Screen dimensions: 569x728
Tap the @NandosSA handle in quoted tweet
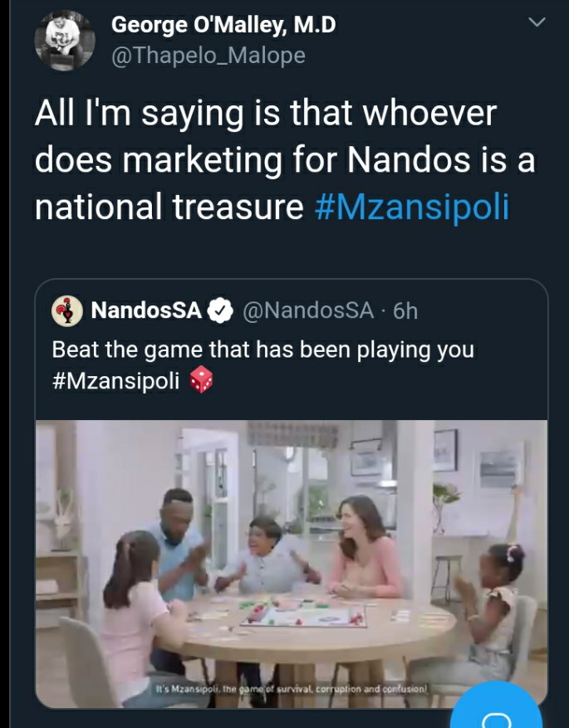pyautogui.click(x=308, y=310)
